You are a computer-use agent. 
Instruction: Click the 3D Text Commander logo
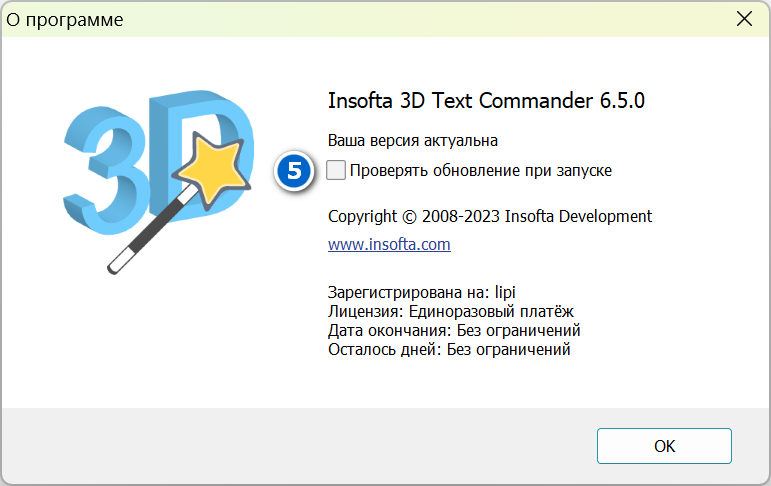[159, 182]
